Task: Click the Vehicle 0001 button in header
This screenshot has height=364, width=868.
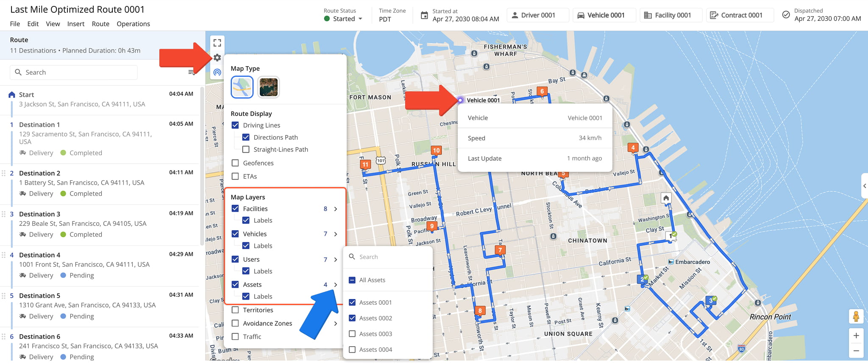Action: pos(604,15)
